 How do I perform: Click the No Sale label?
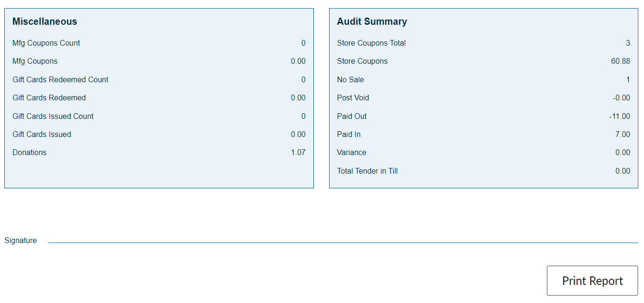coord(350,79)
